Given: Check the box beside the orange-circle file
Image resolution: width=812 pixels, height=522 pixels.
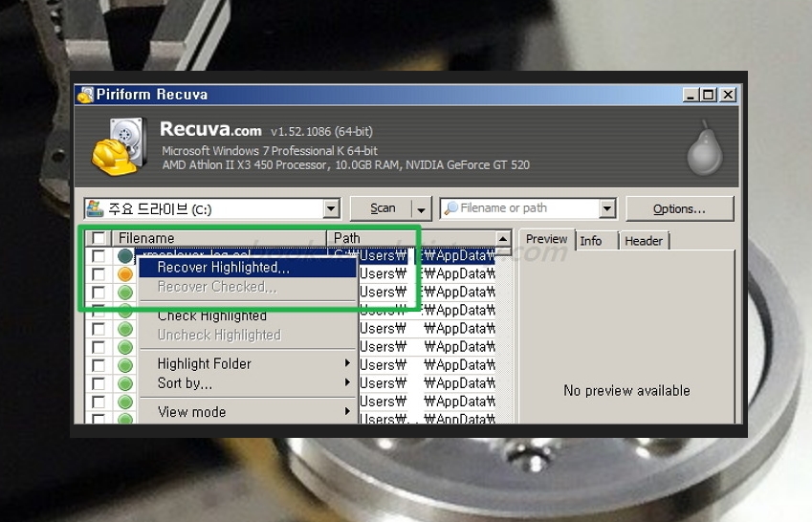Looking at the screenshot, I should [99, 274].
